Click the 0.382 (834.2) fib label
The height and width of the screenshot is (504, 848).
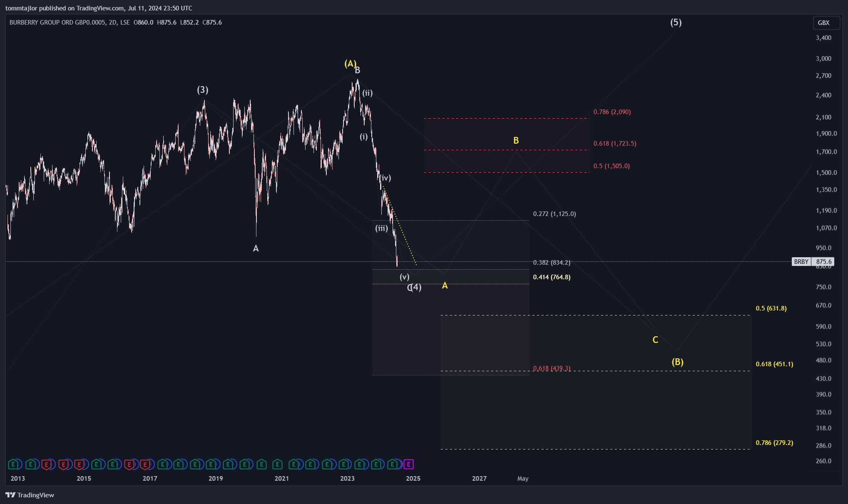(552, 263)
